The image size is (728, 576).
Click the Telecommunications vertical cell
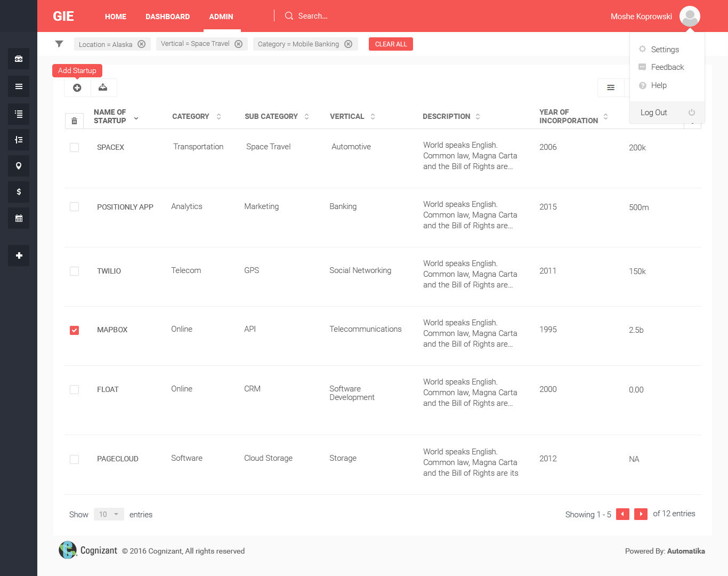tap(366, 329)
